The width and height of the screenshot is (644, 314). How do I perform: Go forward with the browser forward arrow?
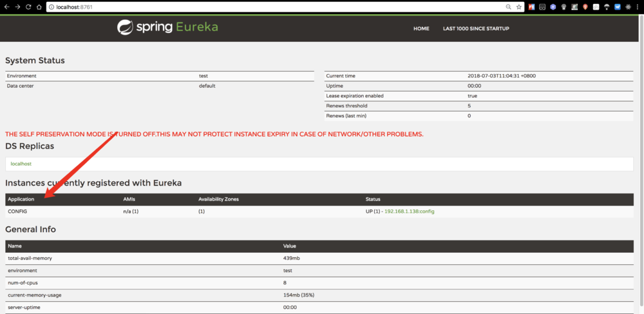point(17,7)
